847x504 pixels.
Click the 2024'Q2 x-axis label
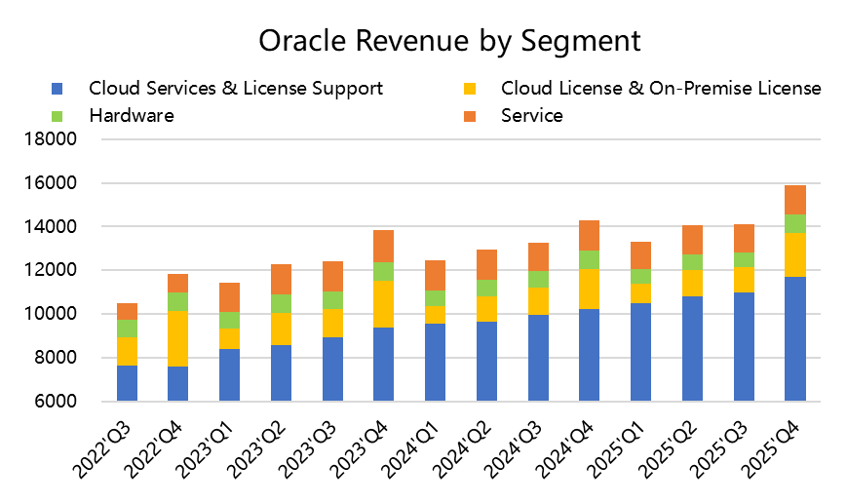[x=463, y=450]
